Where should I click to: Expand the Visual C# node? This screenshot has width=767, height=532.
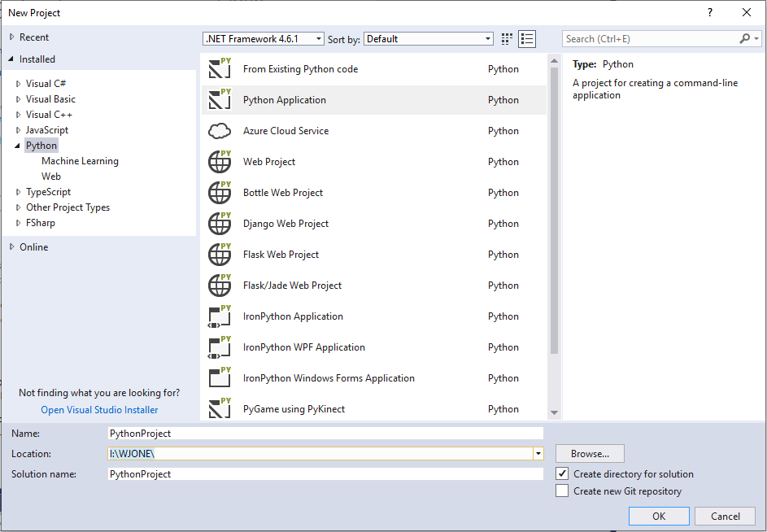click(18, 84)
